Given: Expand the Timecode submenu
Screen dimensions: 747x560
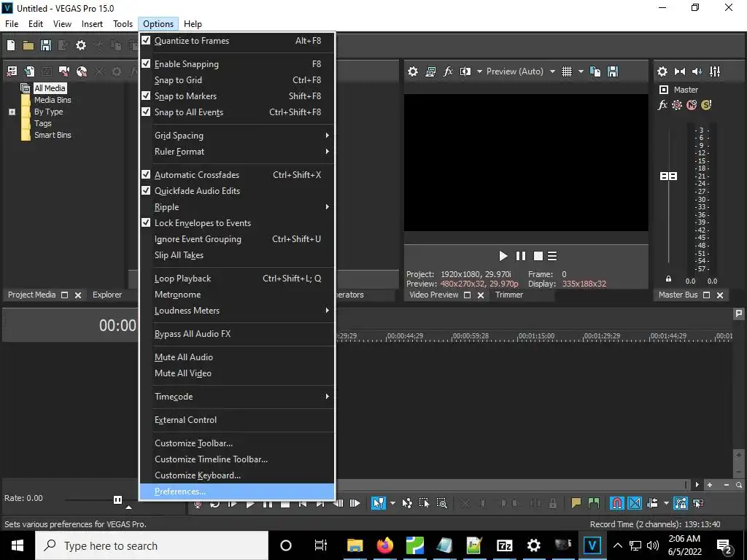Looking at the screenshot, I should point(237,396).
